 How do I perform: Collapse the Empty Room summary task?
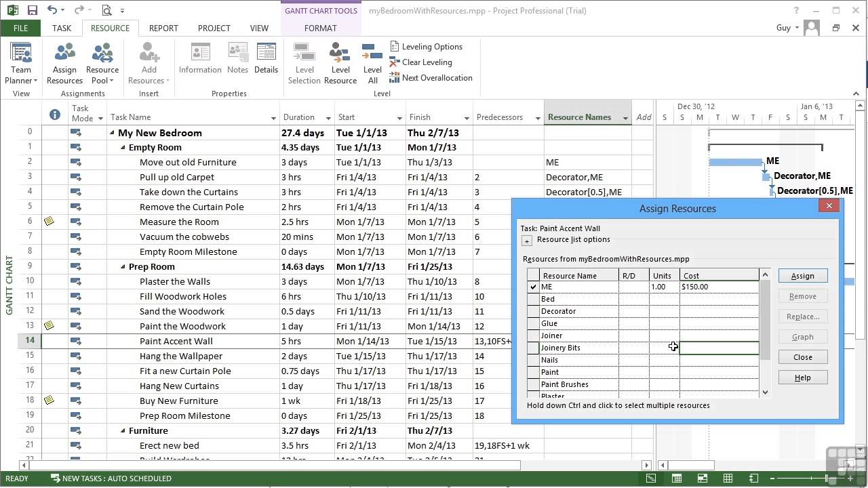click(123, 148)
